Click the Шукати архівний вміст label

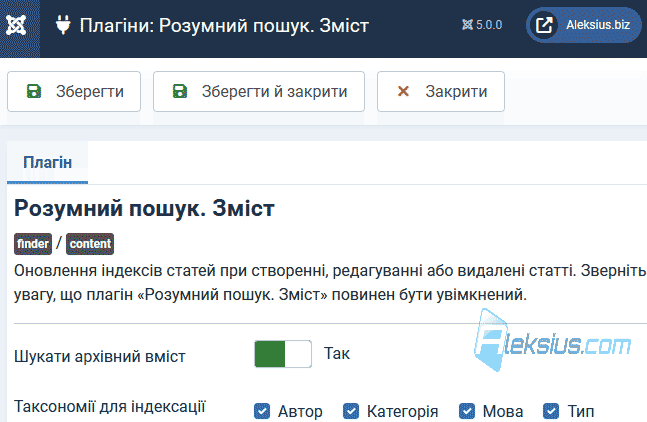point(100,356)
